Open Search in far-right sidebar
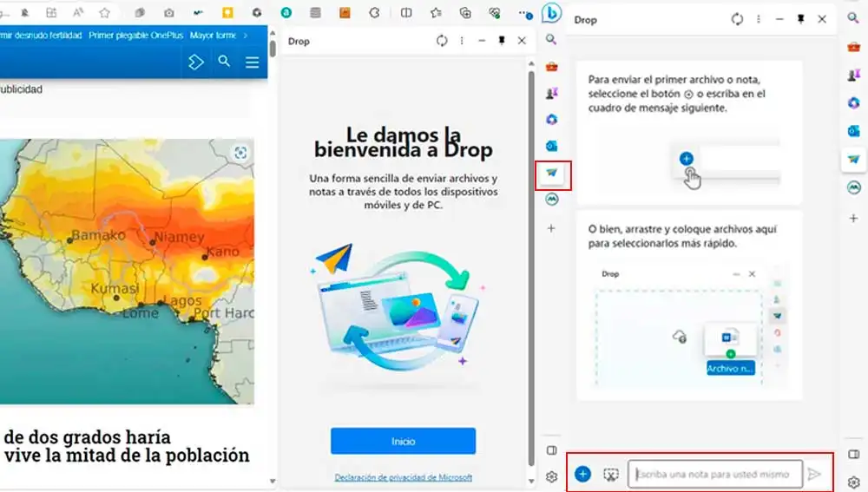 [x=853, y=18]
